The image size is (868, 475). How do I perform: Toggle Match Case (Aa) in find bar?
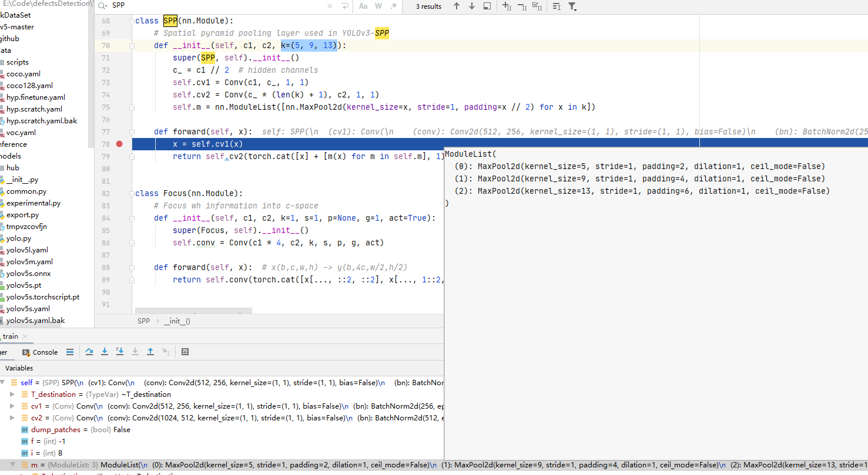coord(363,6)
